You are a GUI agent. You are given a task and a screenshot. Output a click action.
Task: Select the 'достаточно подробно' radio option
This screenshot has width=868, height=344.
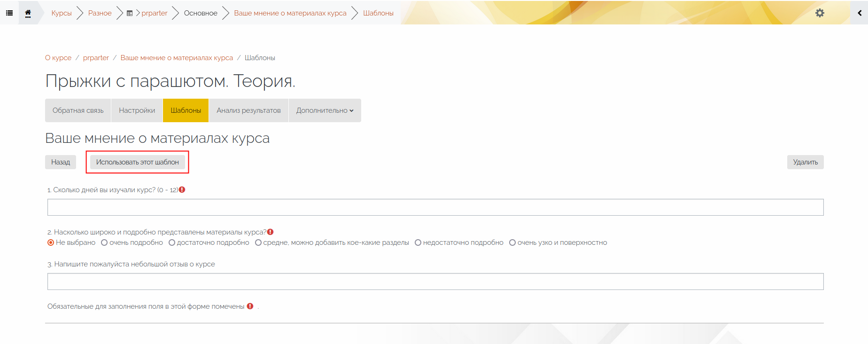[x=172, y=242]
